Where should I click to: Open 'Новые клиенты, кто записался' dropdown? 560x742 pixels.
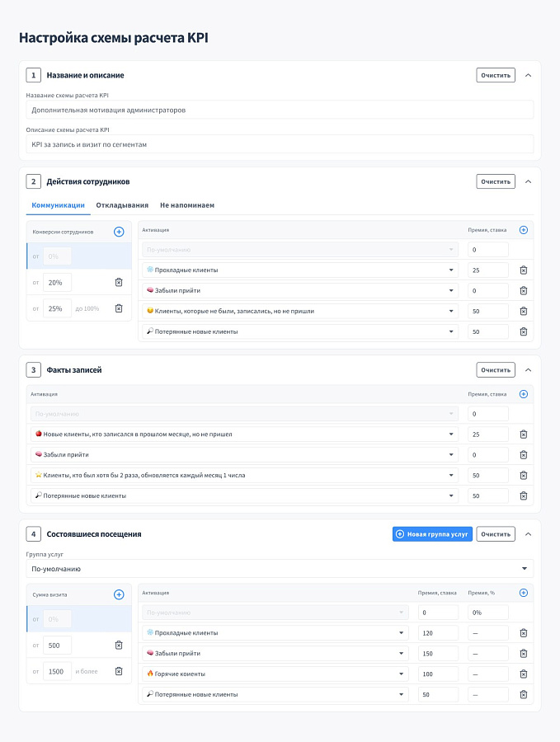(244, 434)
